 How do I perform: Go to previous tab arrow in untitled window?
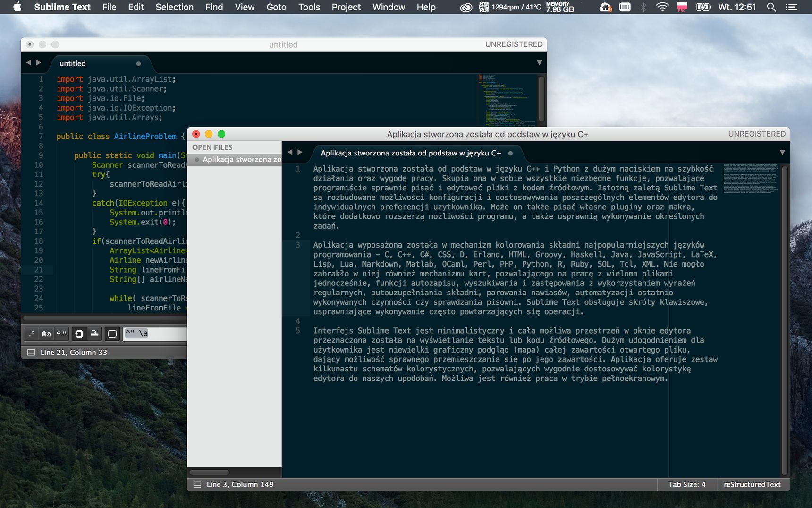point(29,62)
